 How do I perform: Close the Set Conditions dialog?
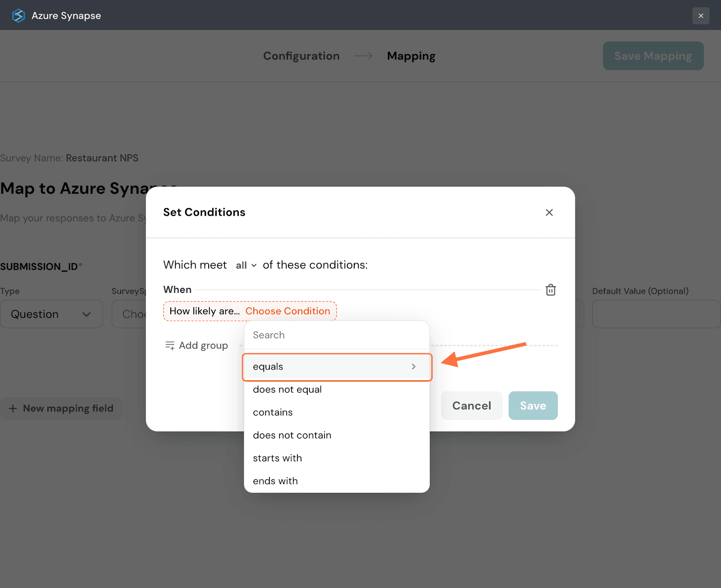(x=549, y=212)
